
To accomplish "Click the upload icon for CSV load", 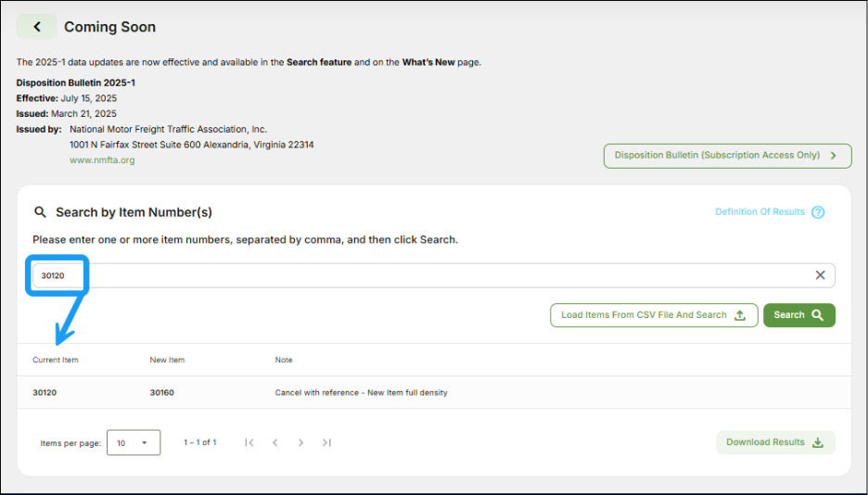I will tap(740, 315).
